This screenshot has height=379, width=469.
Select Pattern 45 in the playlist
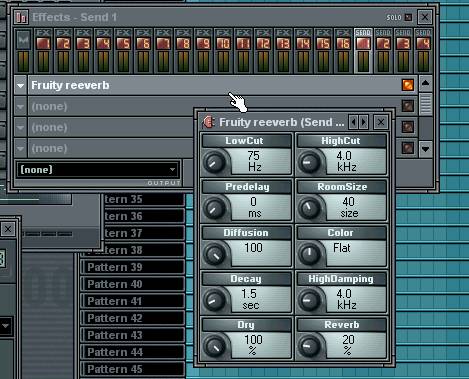pyautogui.click(x=133, y=369)
